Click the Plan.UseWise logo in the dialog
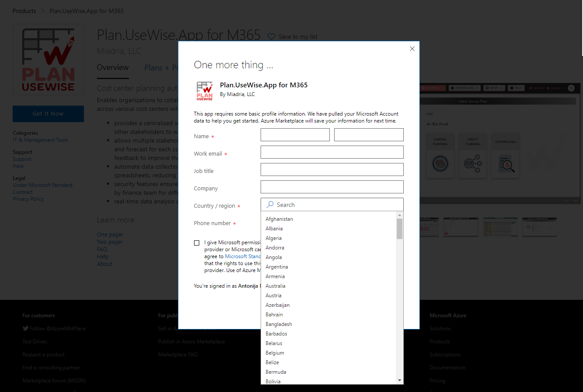Image resolution: width=583 pixels, height=392 pixels. [x=204, y=91]
